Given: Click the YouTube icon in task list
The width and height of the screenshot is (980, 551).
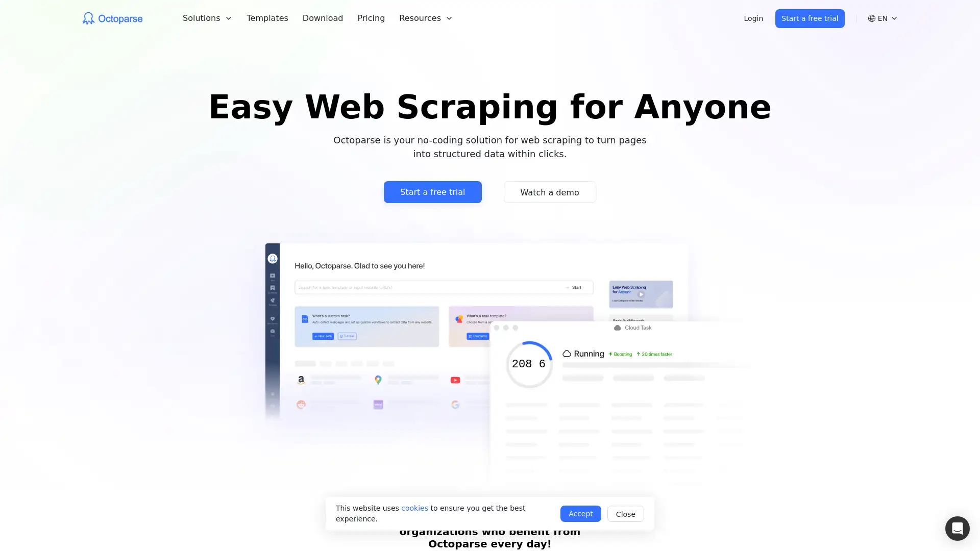Looking at the screenshot, I should (455, 380).
